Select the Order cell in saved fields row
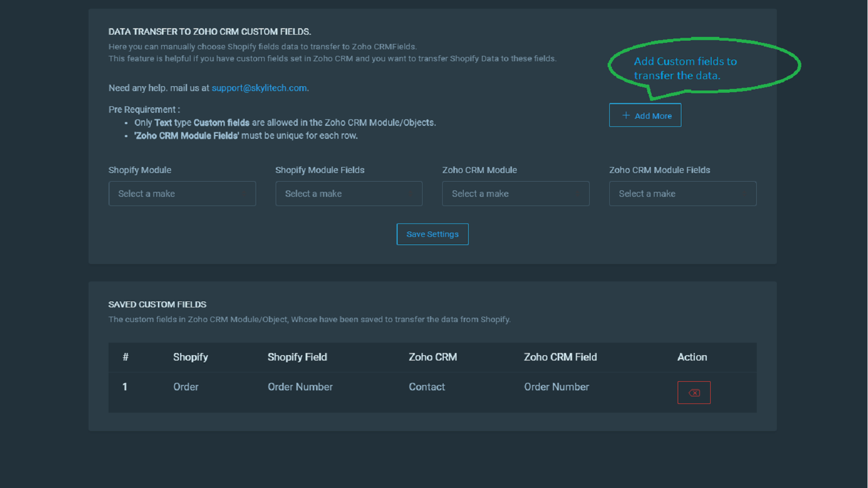 coord(186,387)
